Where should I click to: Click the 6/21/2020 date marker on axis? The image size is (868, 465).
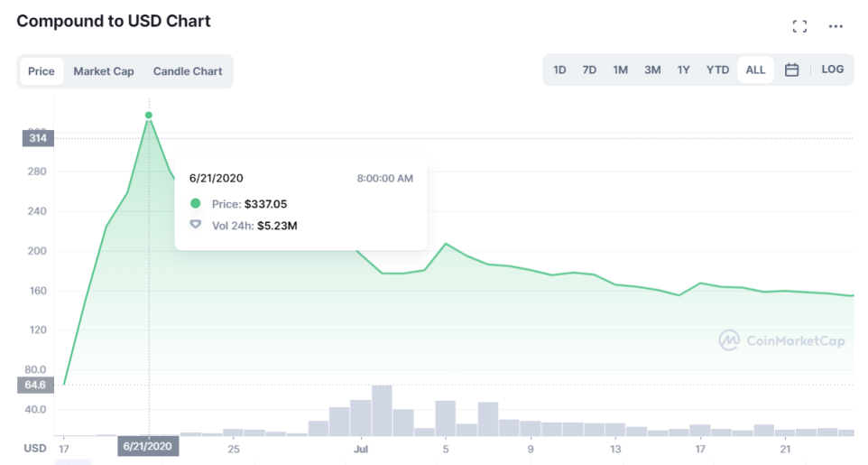(x=149, y=447)
